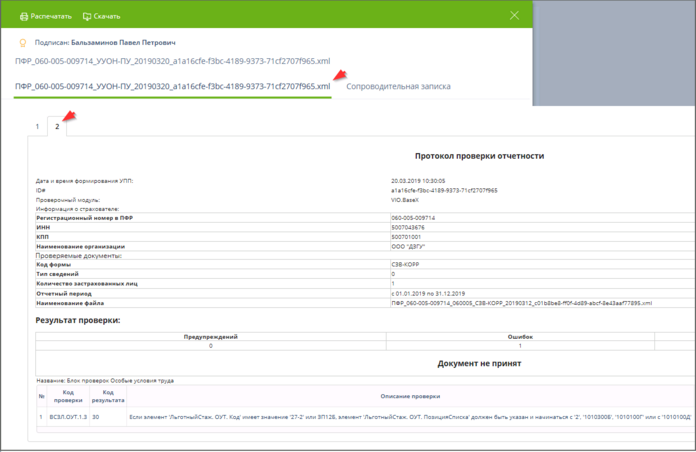Screen dimensions: 696x452
Task: Select page tab 2
Action: [x=57, y=127]
